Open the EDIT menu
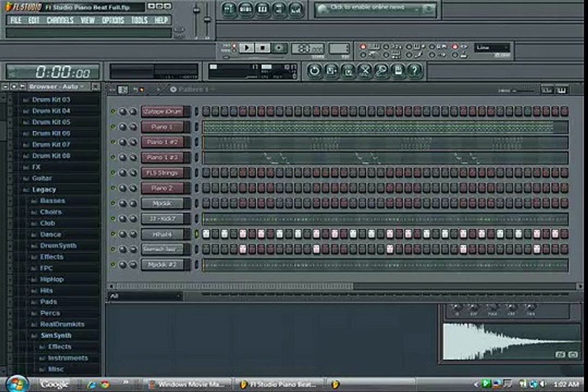 tap(34, 20)
